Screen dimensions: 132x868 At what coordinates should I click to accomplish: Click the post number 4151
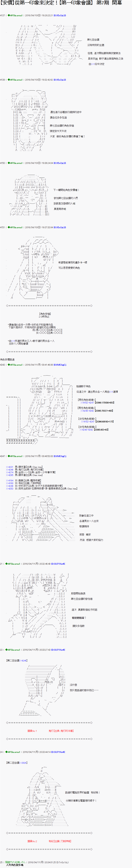(3, 227)
